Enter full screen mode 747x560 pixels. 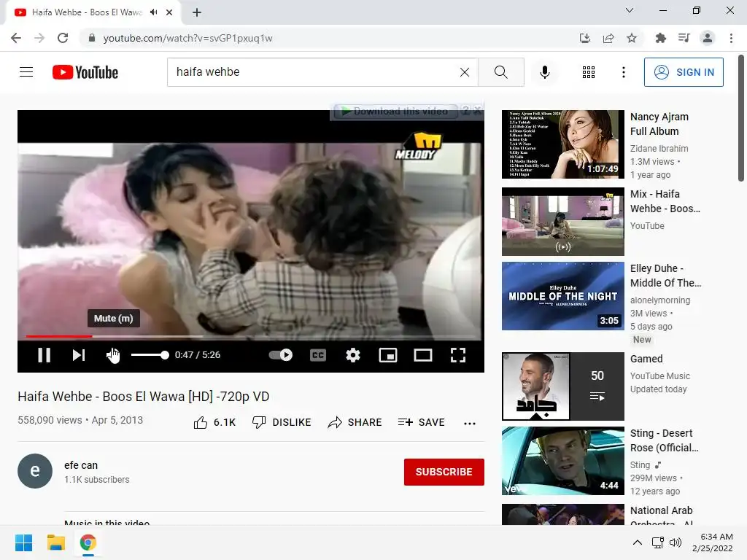[x=458, y=355]
